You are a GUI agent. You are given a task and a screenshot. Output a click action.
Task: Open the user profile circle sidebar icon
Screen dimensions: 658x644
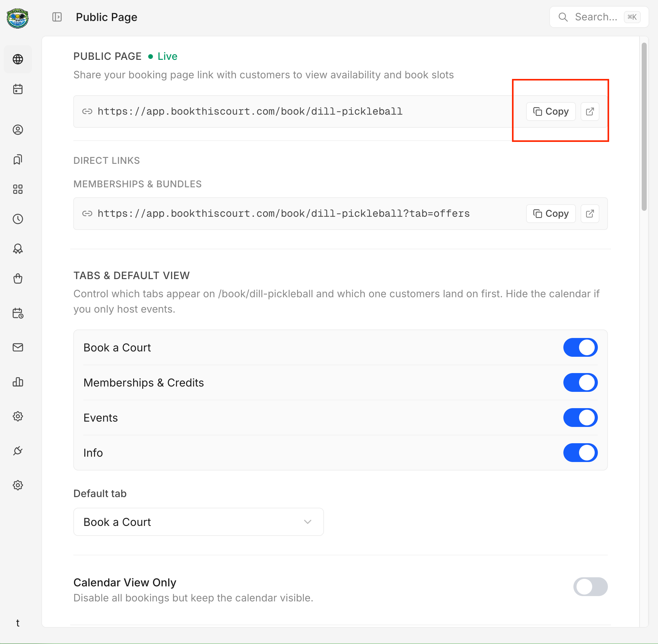(x=18, y=130)
